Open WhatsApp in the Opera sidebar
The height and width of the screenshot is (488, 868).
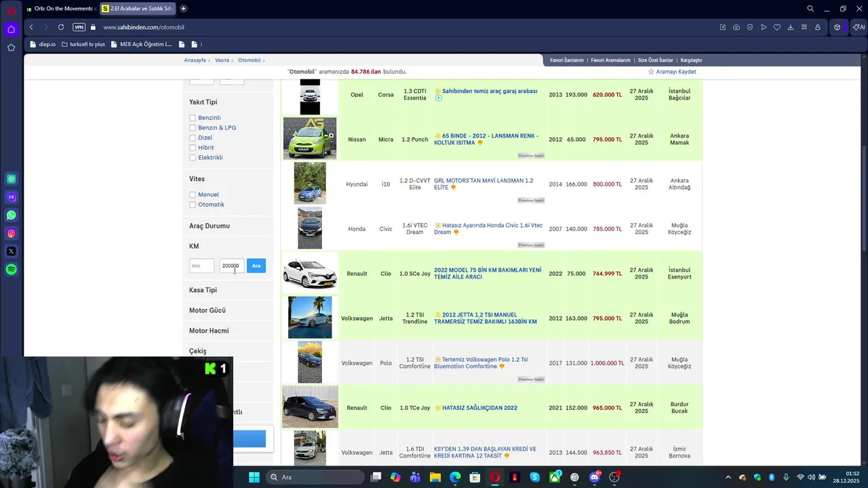[x=11, y=215]
